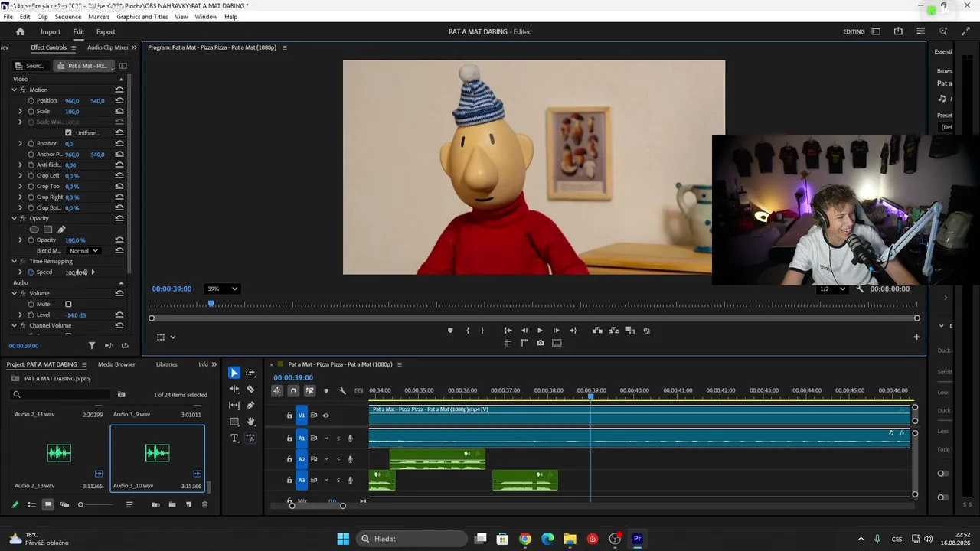Toggle lock on track A3
The image size is (980, 551).
289,481
